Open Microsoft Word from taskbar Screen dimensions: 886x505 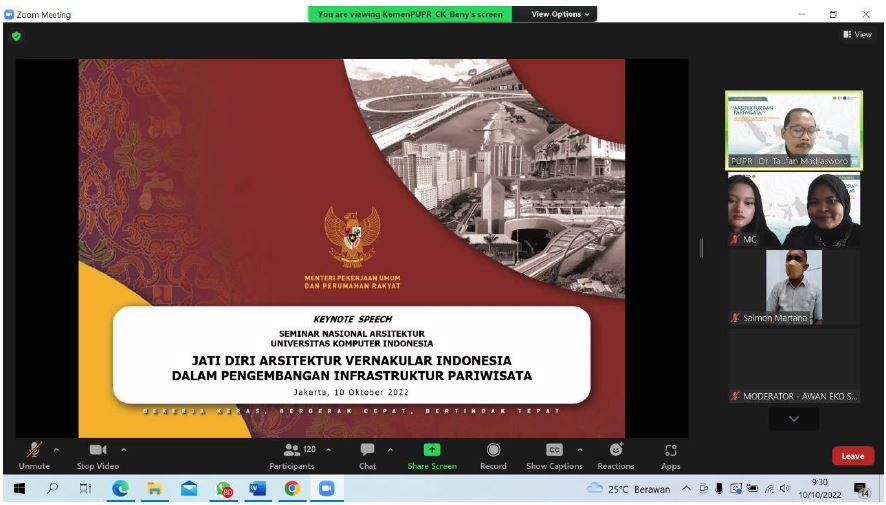click(258, 489)
